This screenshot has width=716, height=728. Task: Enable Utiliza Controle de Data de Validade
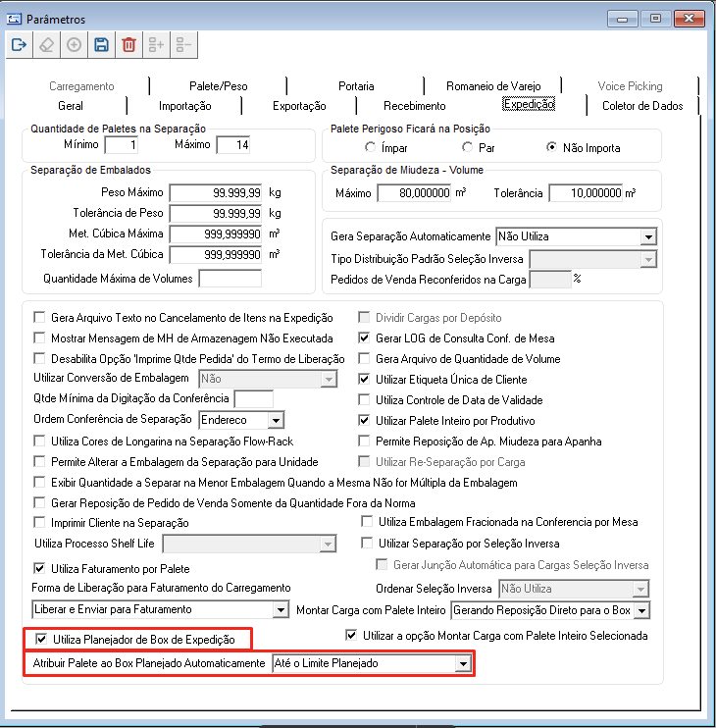point(364,399)
